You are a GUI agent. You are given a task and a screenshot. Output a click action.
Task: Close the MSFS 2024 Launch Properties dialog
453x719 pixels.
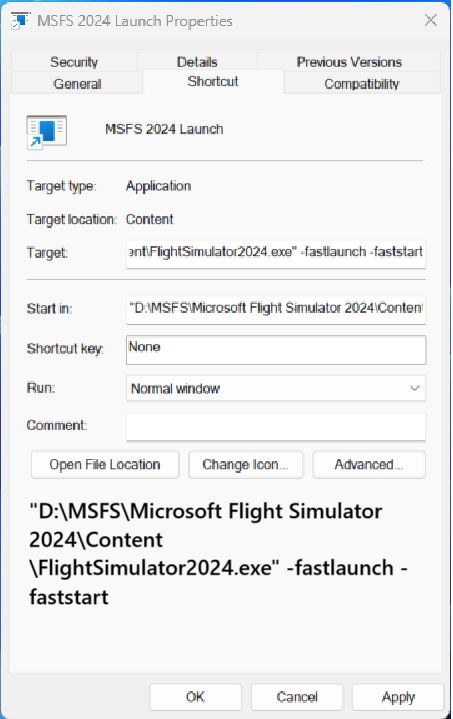(x=431, y=20)
